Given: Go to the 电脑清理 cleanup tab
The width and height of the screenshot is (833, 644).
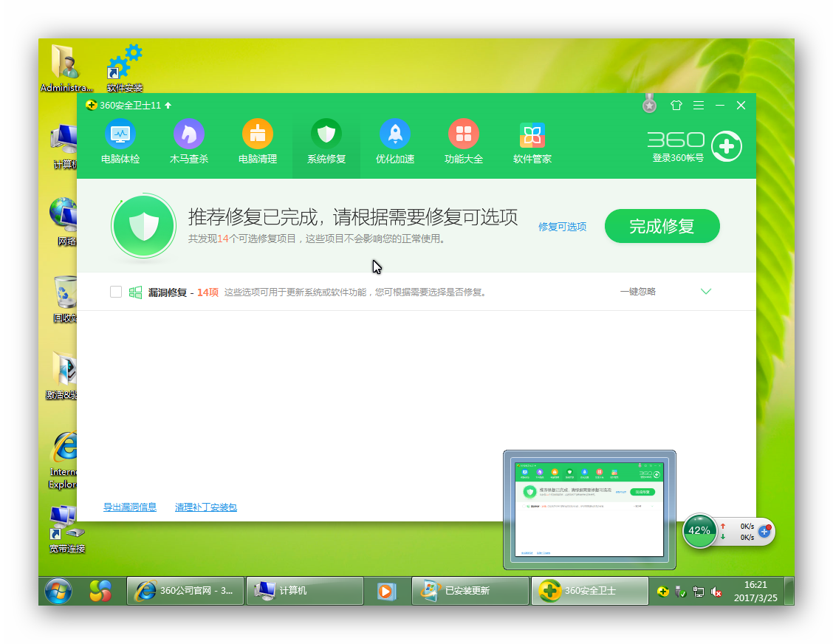Looking at the screenshot, I should (x=258, y=141).
